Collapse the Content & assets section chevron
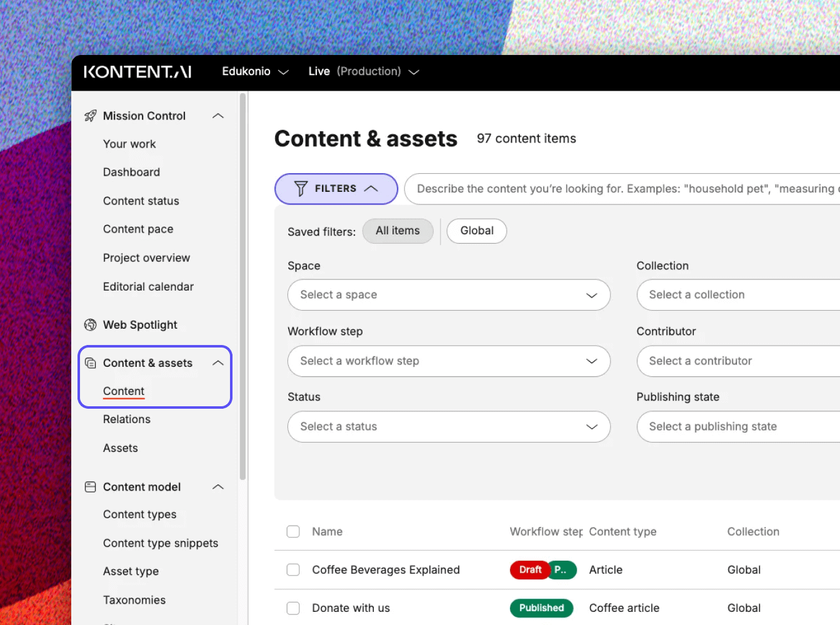Image resolution: width=840 pixels, height=625 pixels. click(218, 362)
